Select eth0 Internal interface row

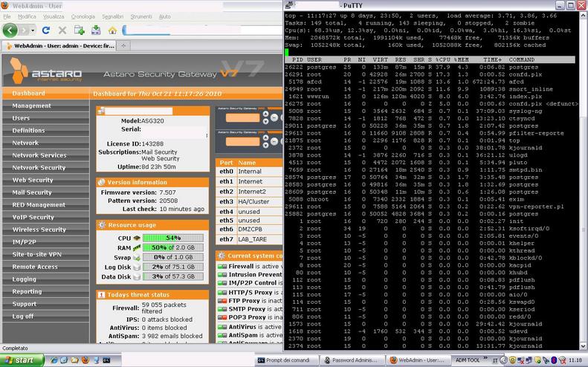tap(249, 172)
